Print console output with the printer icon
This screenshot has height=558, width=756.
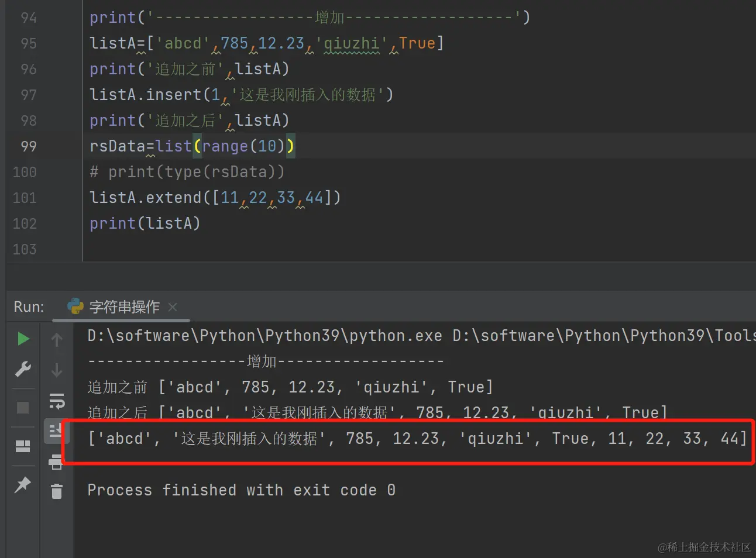pos(56,462)
